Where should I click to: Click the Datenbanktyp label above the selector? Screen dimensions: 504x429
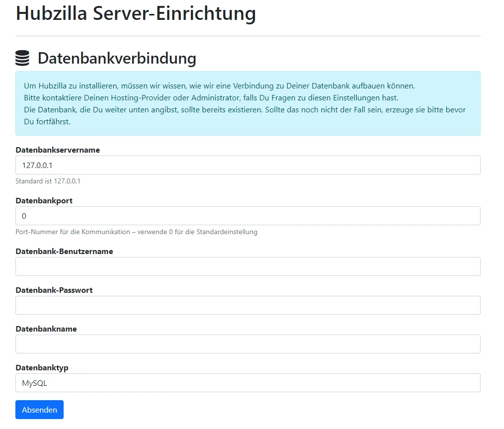40,367
